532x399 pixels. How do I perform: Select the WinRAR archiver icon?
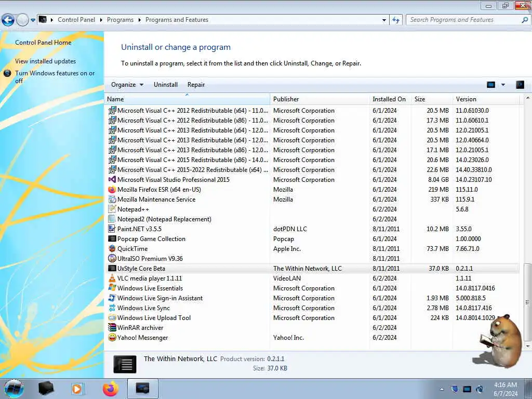pyautogui.click(x=112, y=327)
